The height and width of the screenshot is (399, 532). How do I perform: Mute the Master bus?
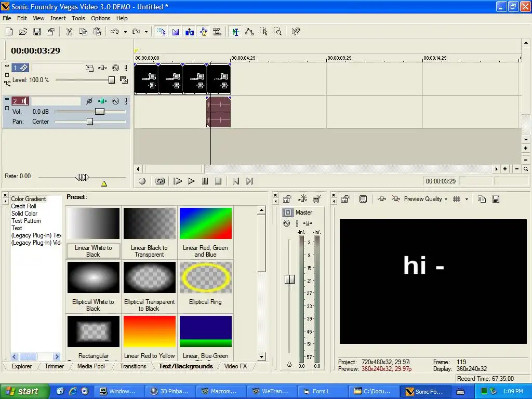(x=287, y=223)
